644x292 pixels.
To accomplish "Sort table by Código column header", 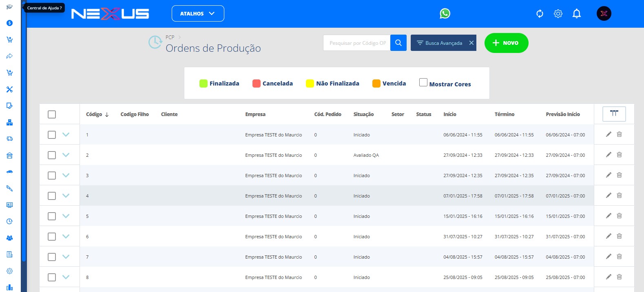I will click(x=94, y=114).
